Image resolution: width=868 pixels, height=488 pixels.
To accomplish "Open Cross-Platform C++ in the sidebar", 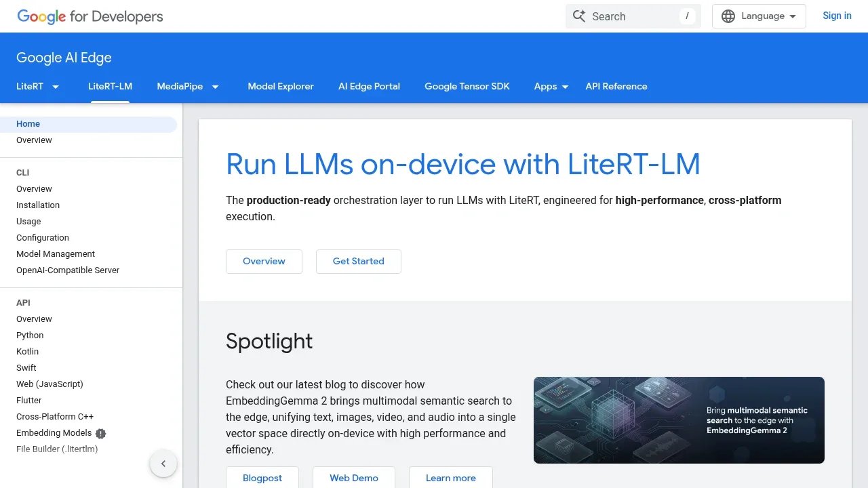I will pyautogui.click(x=55, y=417).
